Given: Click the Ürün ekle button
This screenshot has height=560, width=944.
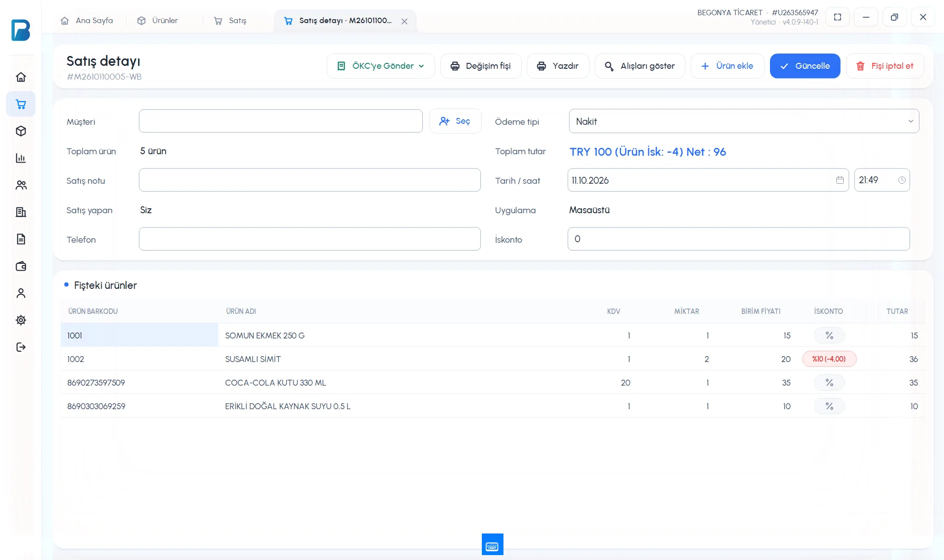Looking at the screenshot, I should 727,66.
